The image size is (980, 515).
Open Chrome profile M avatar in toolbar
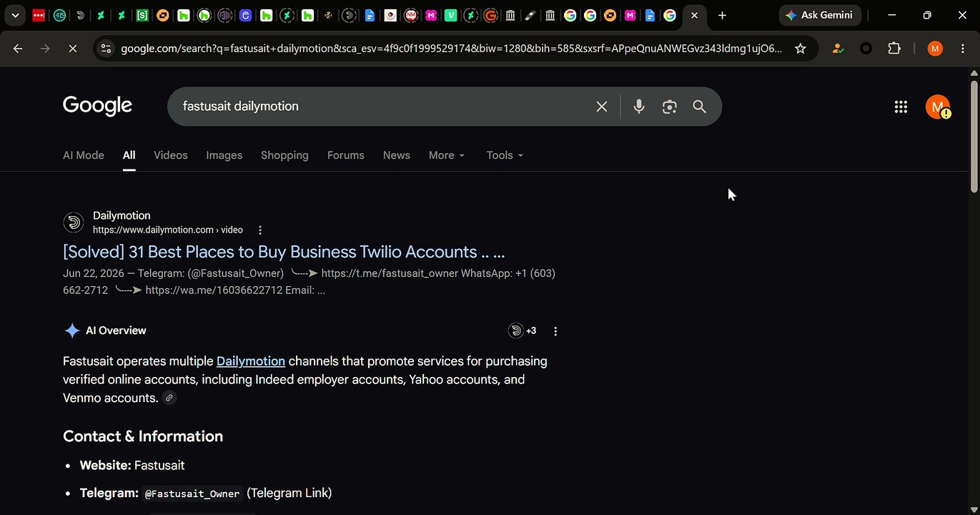[x=935, y=49]
